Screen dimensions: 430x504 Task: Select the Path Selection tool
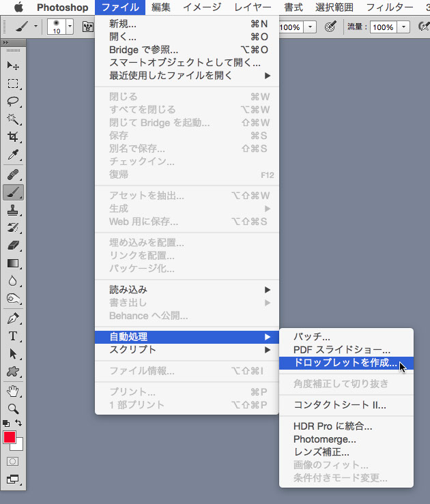(x=13, y=354)
